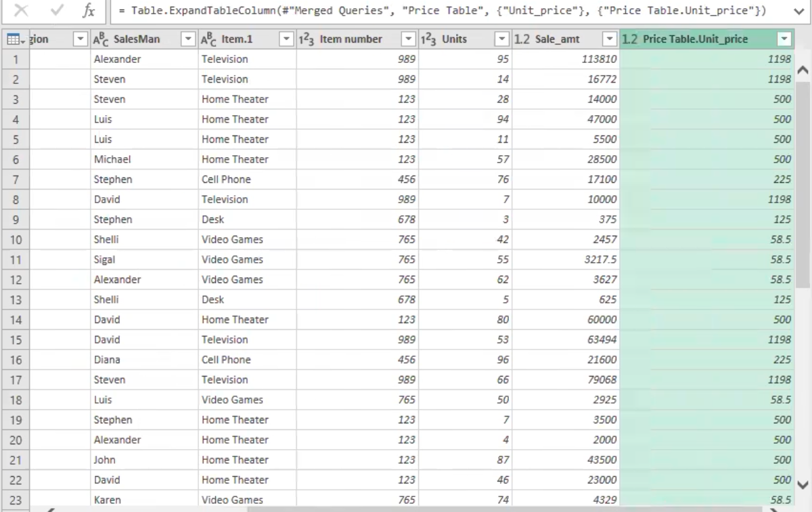Click the 123 data type icon on Units column

pyautogui.click(x=427, y=39)
